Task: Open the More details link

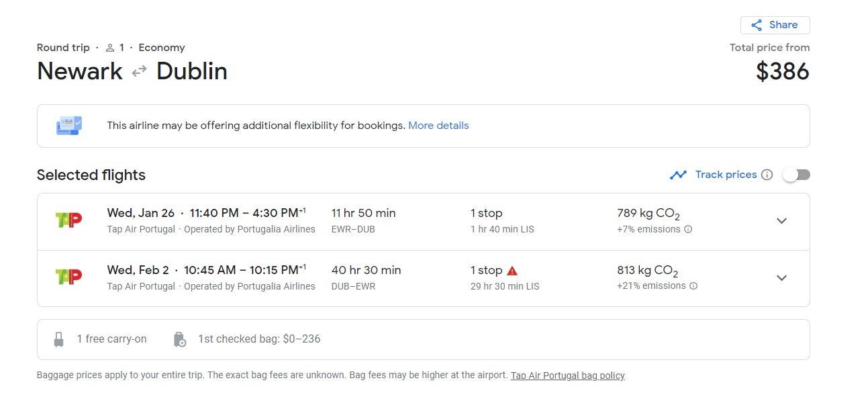Action: (x=438, y=126)
